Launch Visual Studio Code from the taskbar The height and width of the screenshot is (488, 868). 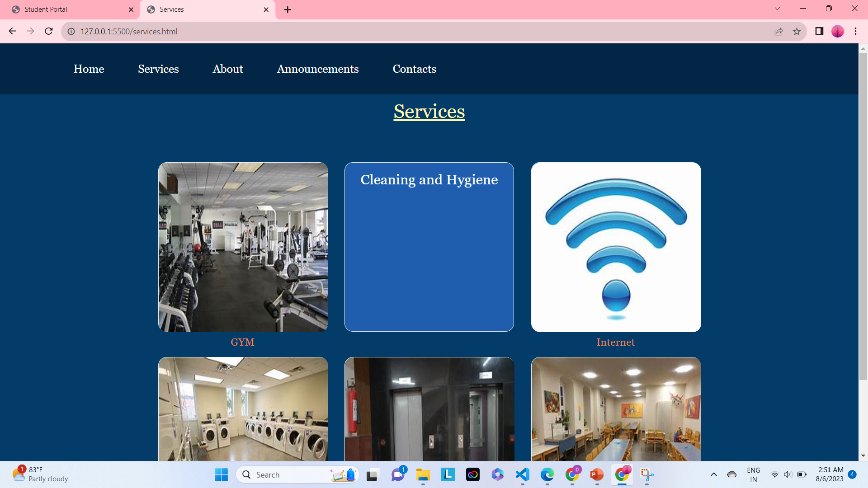point(522,474)
